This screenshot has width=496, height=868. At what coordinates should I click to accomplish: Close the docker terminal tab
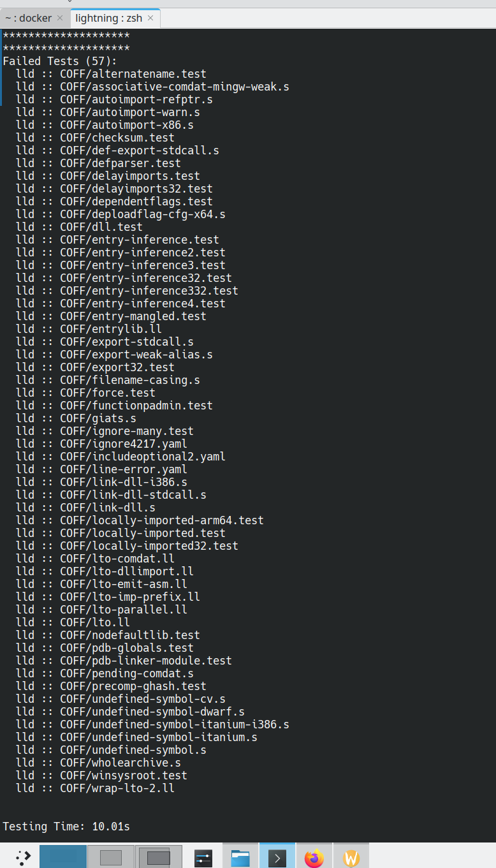(x=59, y=18)
